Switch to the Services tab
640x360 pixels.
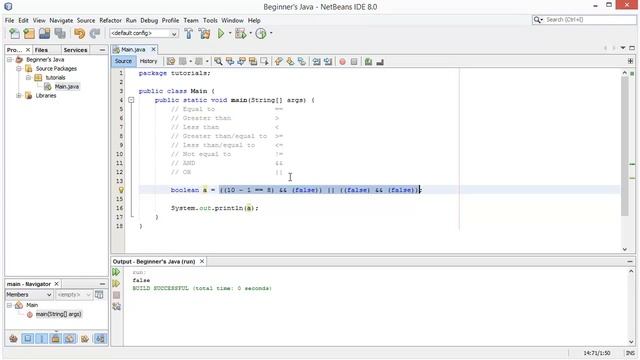coord(76,50)
